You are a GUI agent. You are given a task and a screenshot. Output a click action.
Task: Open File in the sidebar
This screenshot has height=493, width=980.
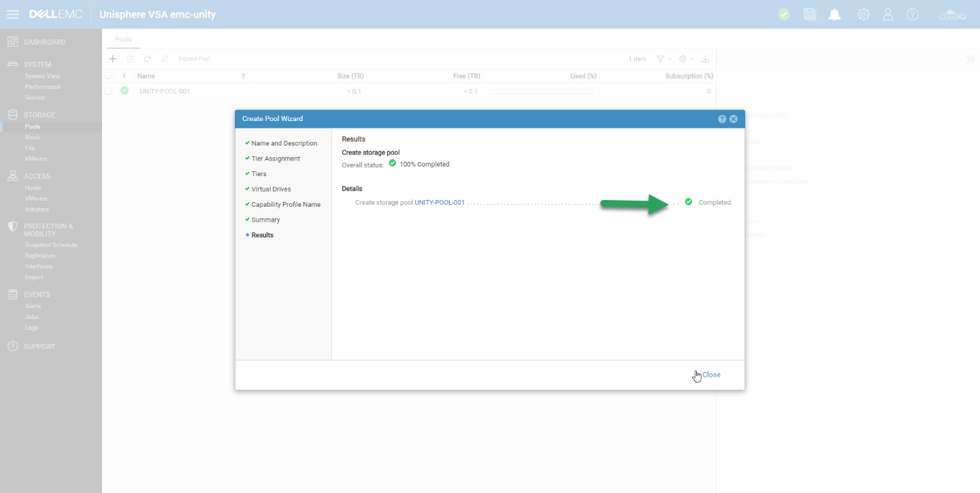pyautogui.click(x=29, y=148)
